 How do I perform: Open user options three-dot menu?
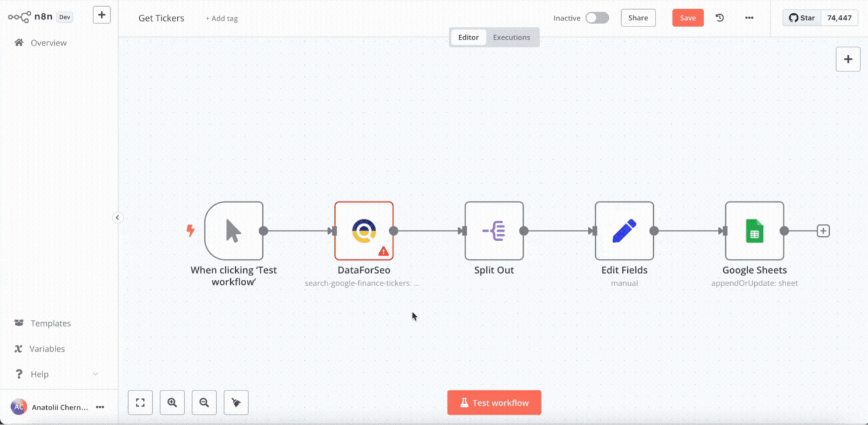[x=100, y=407]
